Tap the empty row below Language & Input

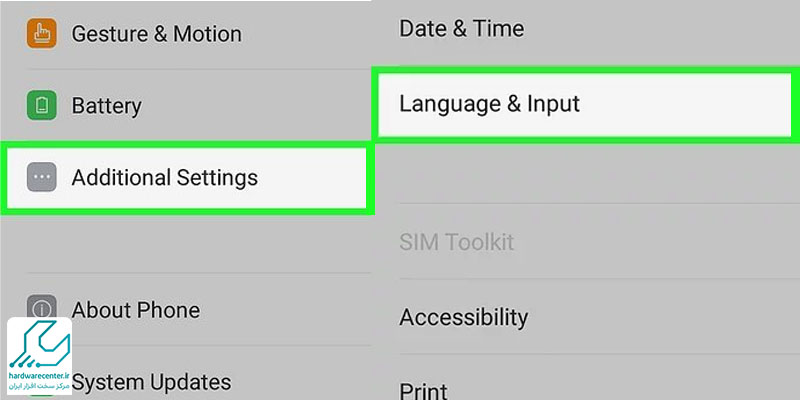pyautogui.click(x=586, y=171)
